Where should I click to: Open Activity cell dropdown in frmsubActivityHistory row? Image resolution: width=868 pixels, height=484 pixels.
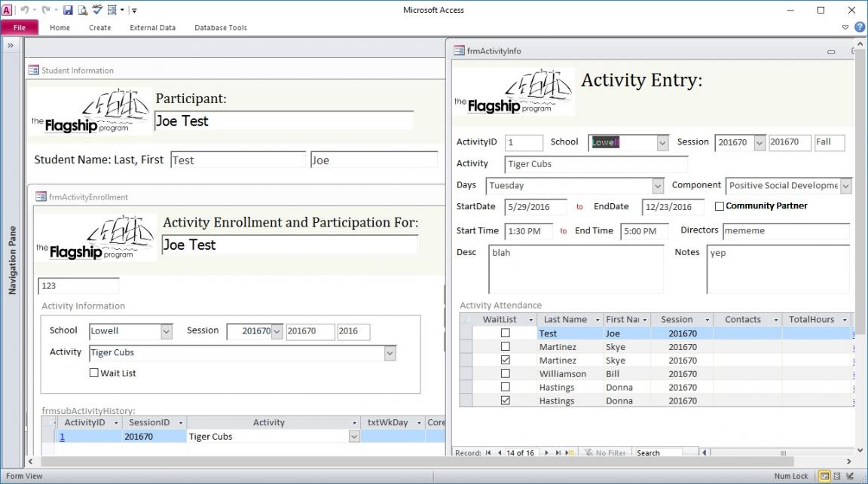tap(353, 437)
